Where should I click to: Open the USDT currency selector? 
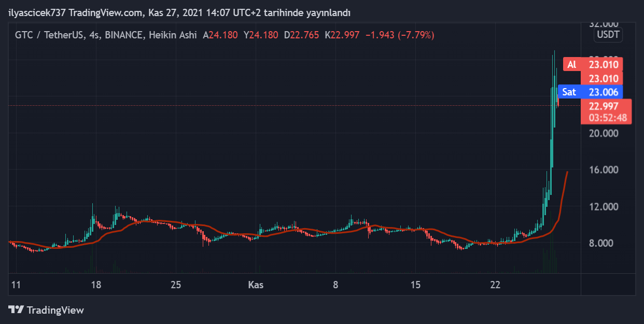609,35
